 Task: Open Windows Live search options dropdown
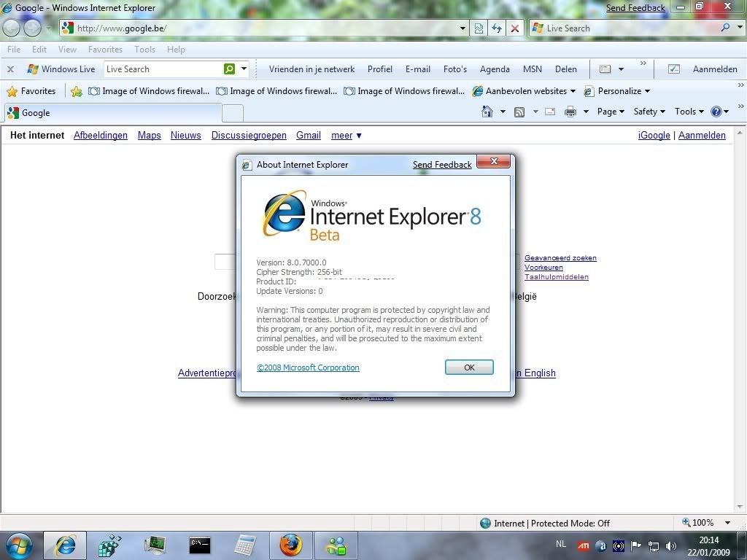click(244, 69)
